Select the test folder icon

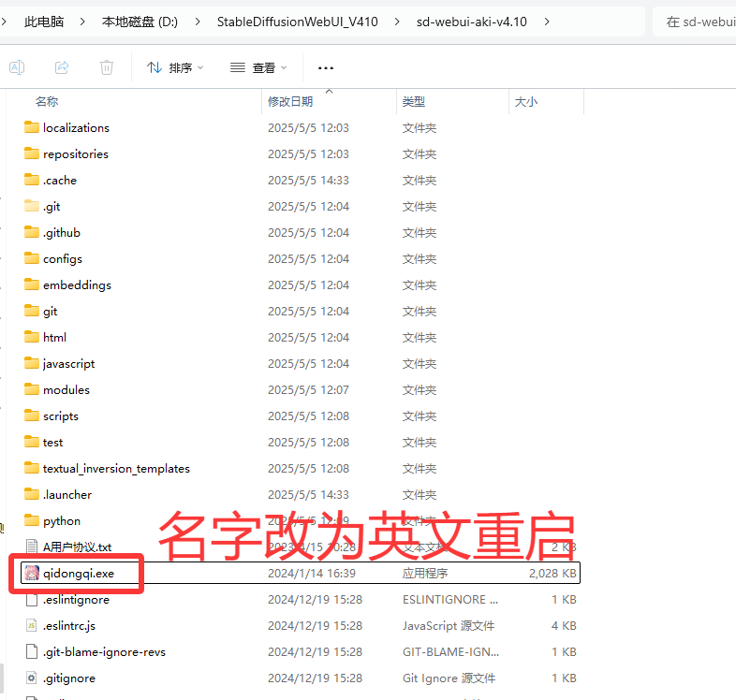pyautogui.click(x=32, y=442)
